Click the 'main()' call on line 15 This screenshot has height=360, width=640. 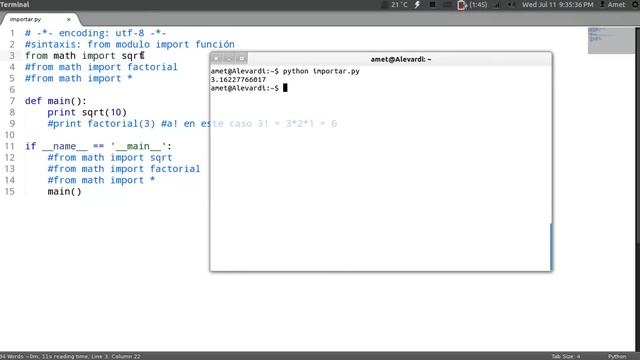pos(64,192)
